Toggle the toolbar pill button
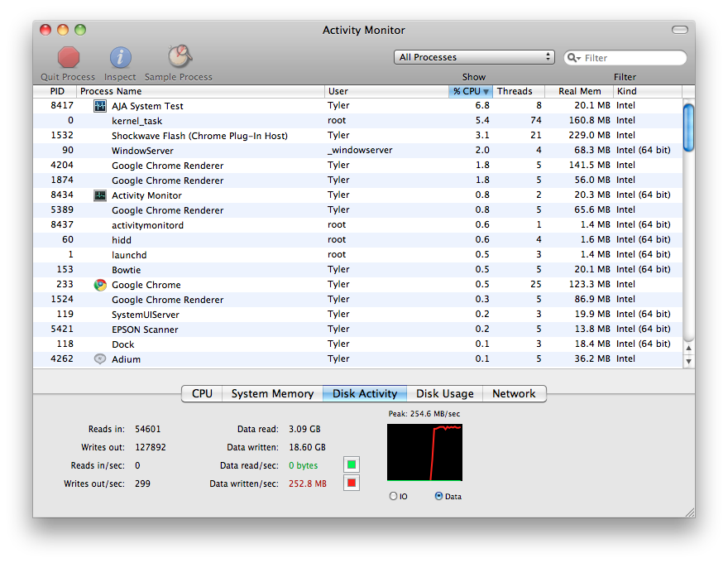 680,30
